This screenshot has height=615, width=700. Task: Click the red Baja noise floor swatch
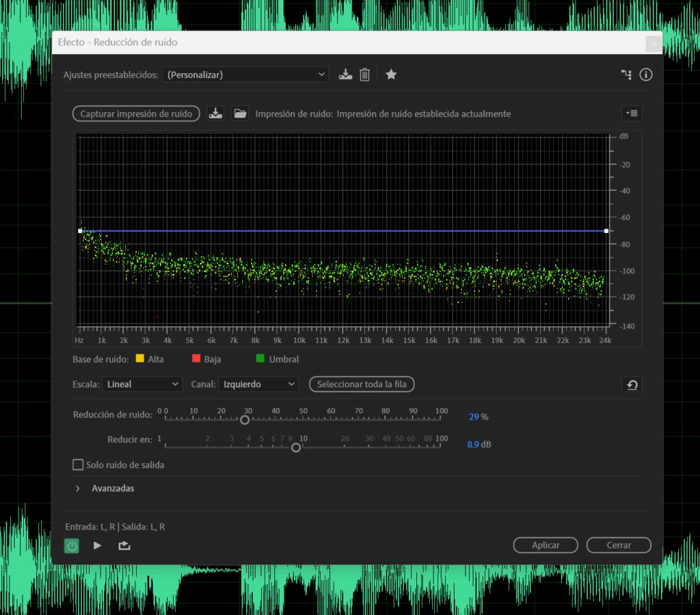point(196,358)
